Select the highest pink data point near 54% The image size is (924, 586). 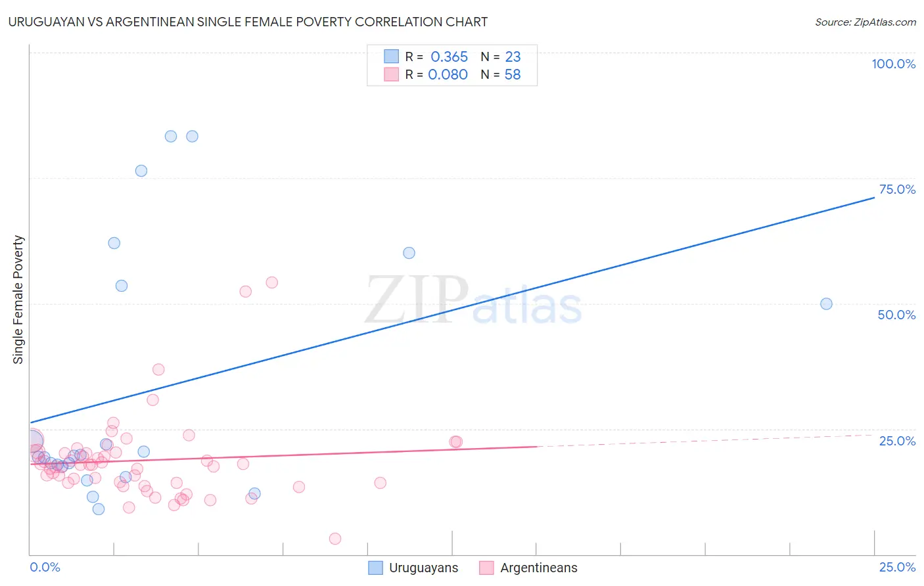272,282
